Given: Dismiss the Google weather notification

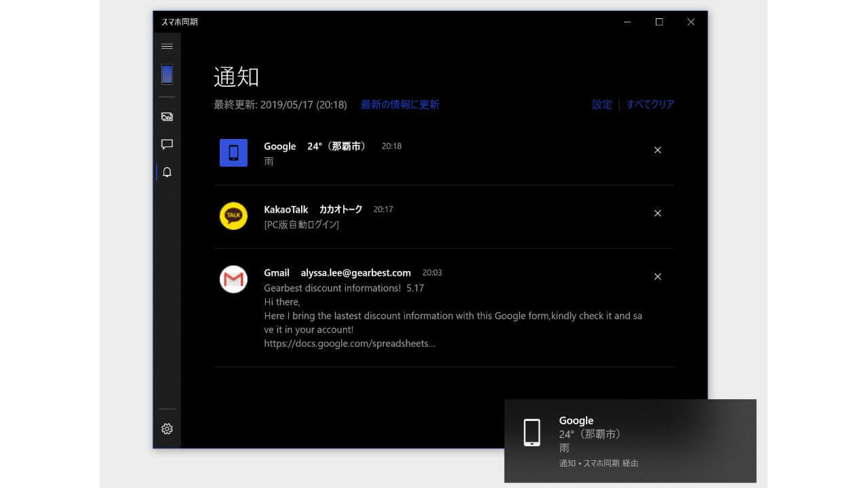Looking at the screenshot, I should pyautogui.click(x=657, y=150).
